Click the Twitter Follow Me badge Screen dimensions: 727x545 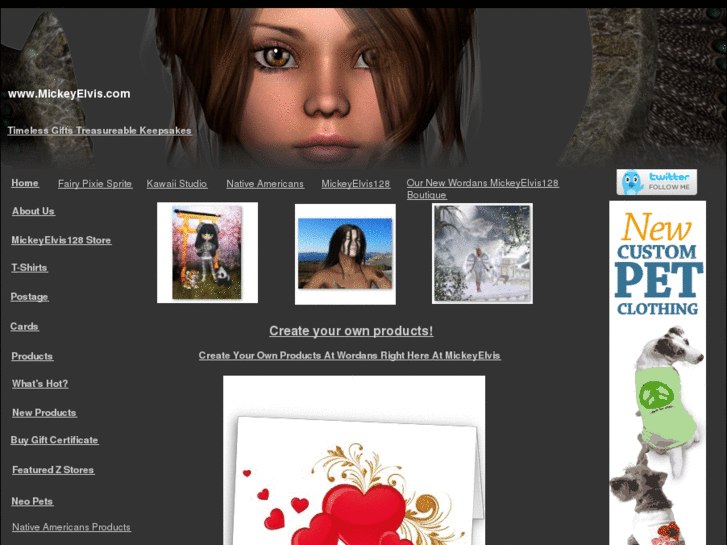click(x=657, y=182)
